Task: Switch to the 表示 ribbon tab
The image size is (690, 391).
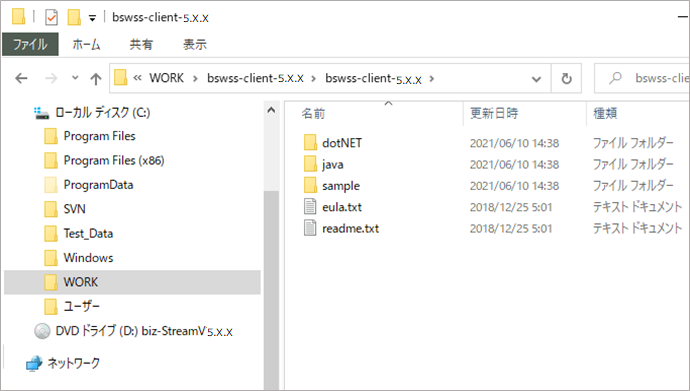Action: point(195,44)
